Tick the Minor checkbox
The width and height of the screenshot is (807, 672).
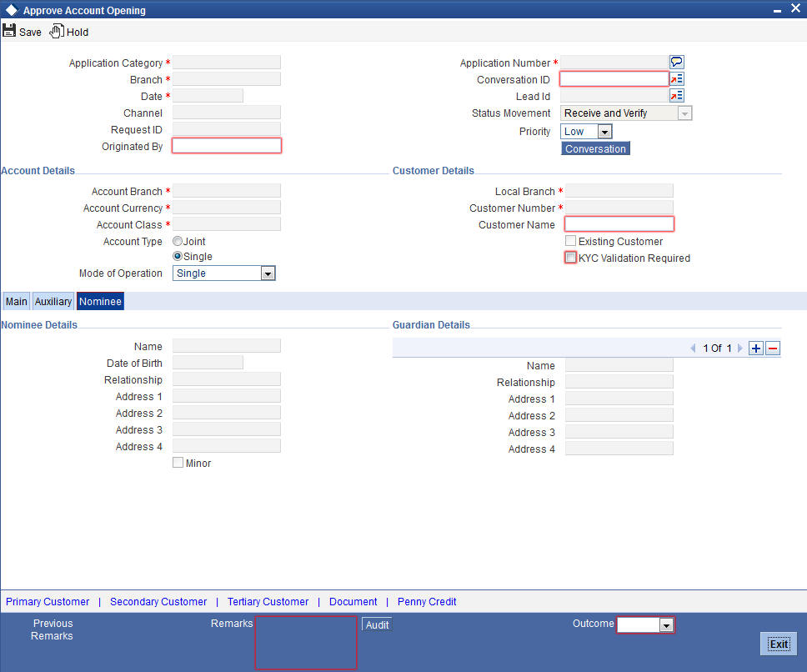178,463
